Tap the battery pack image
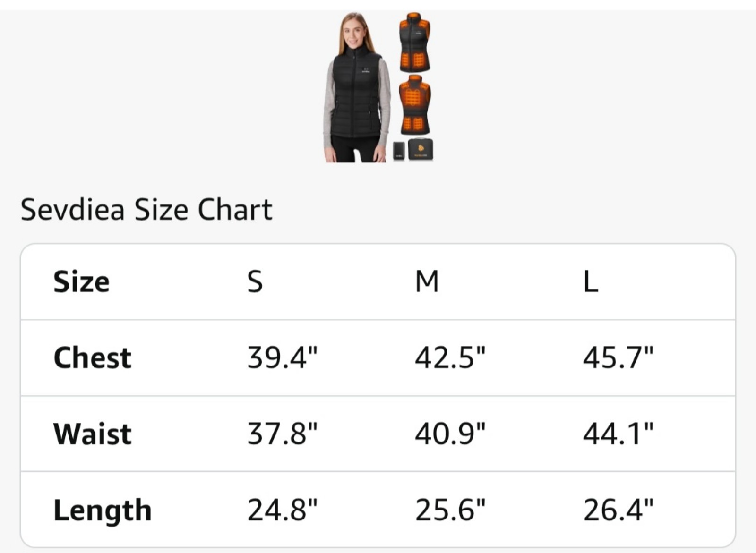The width and height of the screenshot is (756, 553). [399, 151]
